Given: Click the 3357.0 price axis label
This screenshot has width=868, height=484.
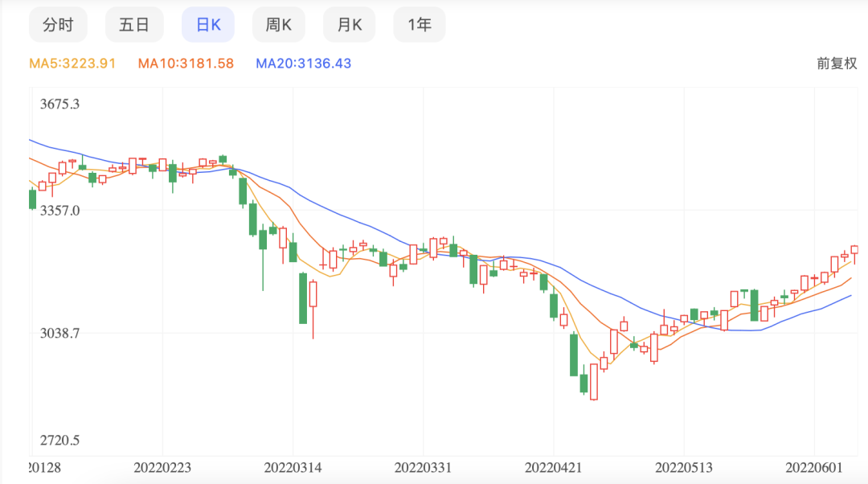Looking at the screenshot, I should coord(59,211).
